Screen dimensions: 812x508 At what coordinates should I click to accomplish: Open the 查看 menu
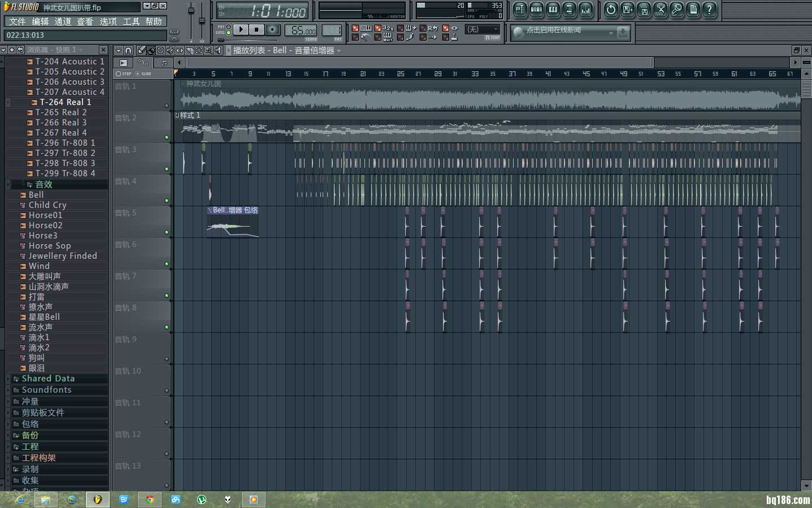(85, 21)
